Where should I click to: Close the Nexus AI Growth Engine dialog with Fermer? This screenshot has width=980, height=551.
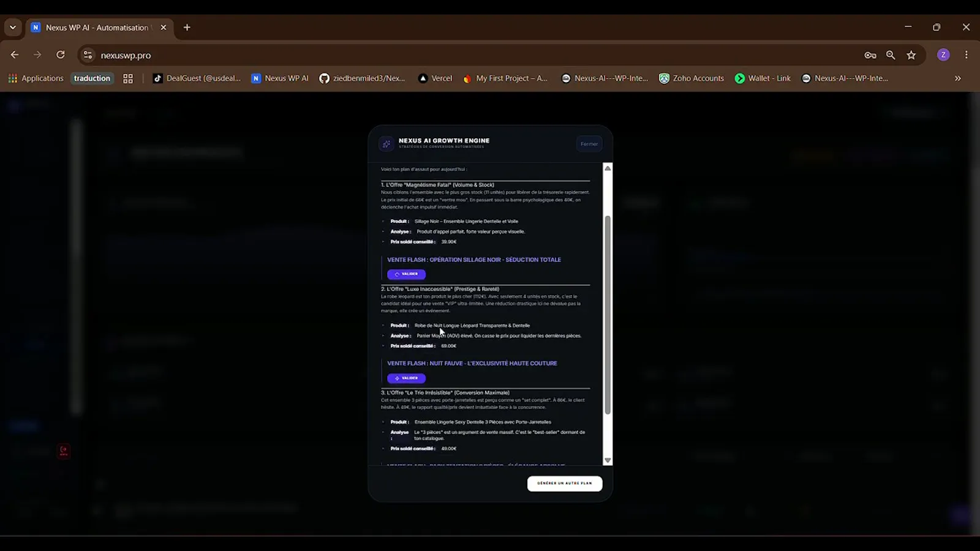click(x=589, y=144)
